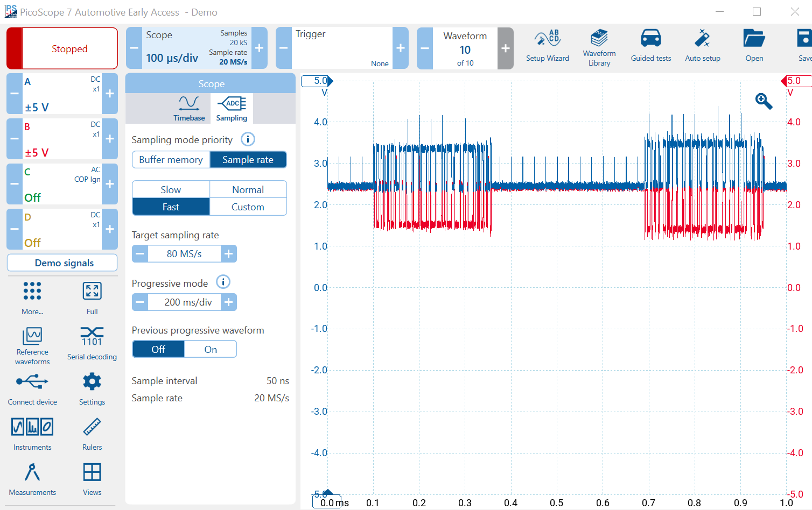The height and width of the screenshot is (510, 812).
Task: Click the 200 ms/div progressive field
Action: 184,302
